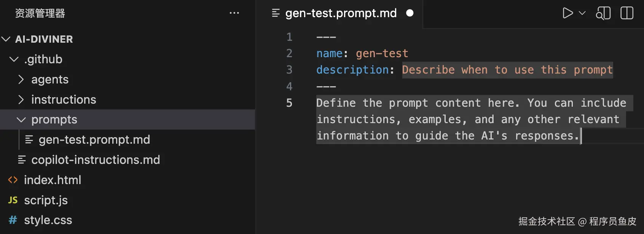Expand the instructions folder
This screenshot has width=644, height=234.
(21, 99)
